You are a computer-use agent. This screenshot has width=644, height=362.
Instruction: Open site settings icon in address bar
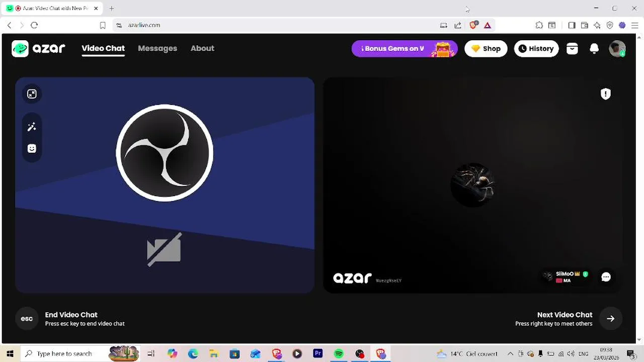click(119, 25)
